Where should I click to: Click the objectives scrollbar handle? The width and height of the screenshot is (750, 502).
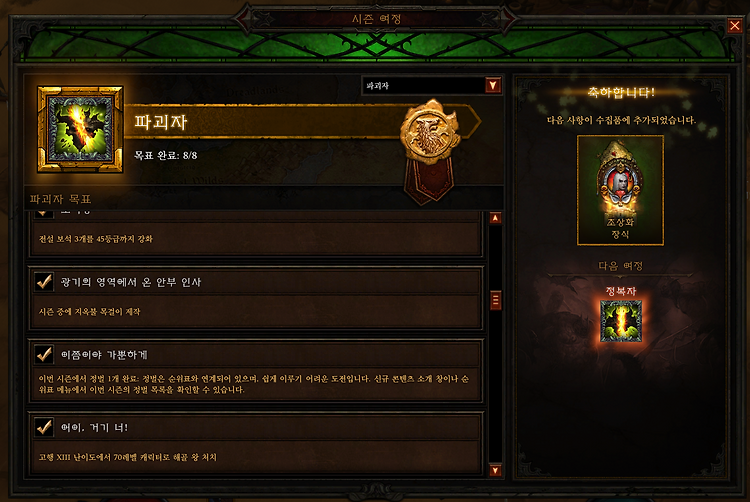(x=496, y=301)
